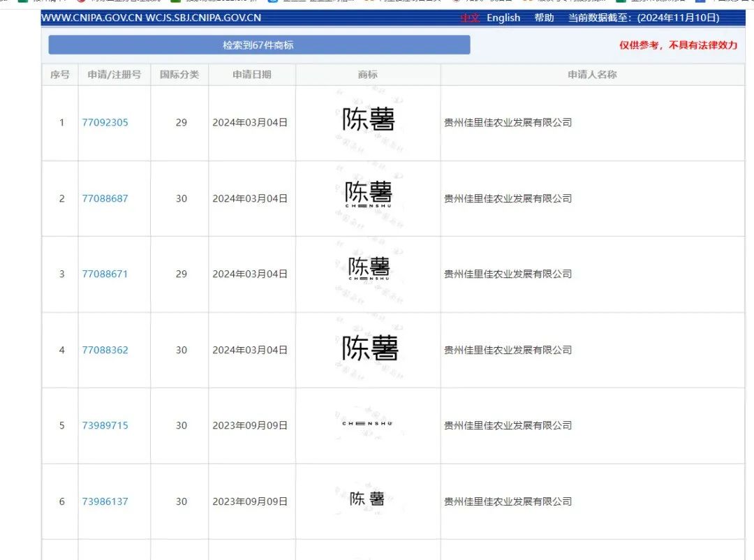Click the 检索到67件商标 results bar
Image resolution: width=754 pixels, height=560 pixels.
coord(259,45)
